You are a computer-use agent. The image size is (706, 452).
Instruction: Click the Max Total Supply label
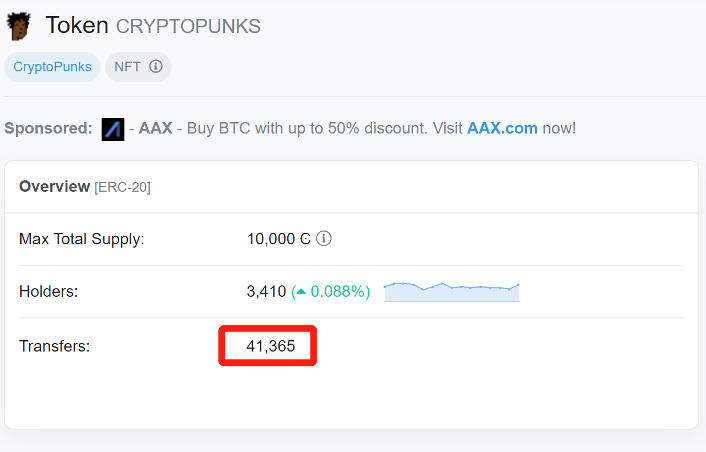click(x=82, y=239)
